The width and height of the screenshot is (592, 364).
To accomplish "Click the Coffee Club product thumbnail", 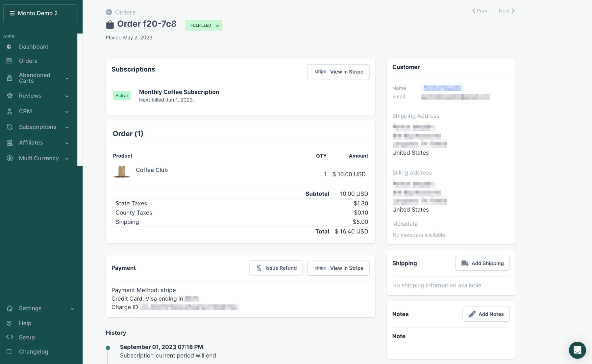I will 122,171.
